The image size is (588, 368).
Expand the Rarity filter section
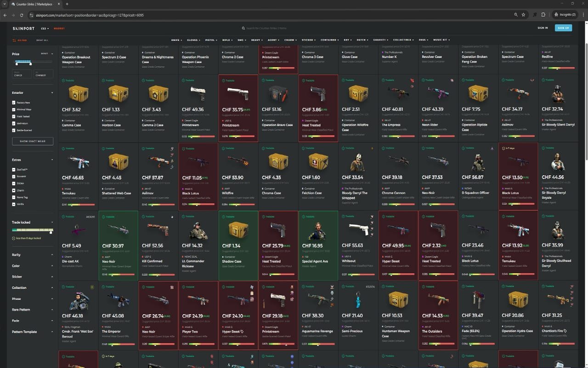tap(32, 254)
